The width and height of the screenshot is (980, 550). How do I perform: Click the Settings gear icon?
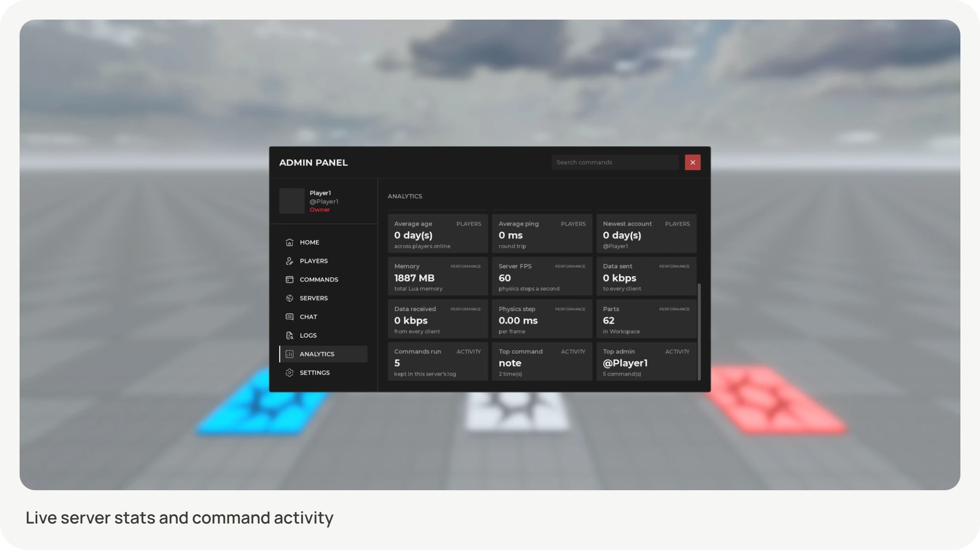click(x=290, y=373)
